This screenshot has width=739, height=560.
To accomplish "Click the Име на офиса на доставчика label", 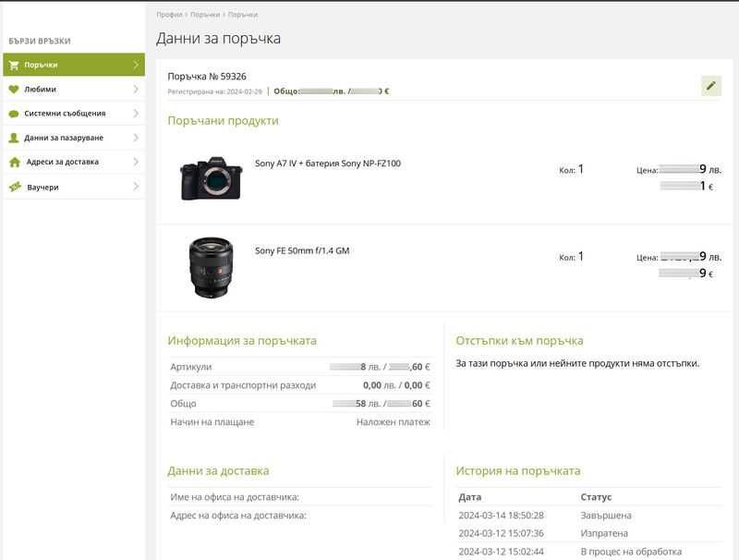I will 235,497.
